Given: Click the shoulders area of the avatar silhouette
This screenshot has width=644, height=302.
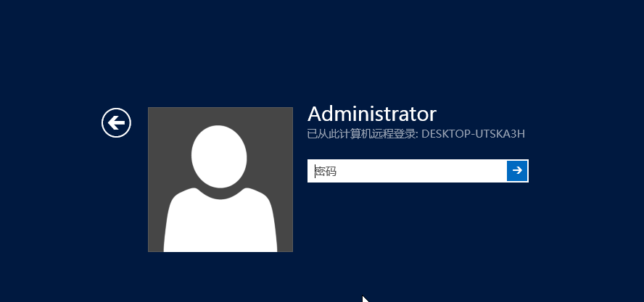Looking at the screenshot, I should pyautogui.click(x=220, y=225).
